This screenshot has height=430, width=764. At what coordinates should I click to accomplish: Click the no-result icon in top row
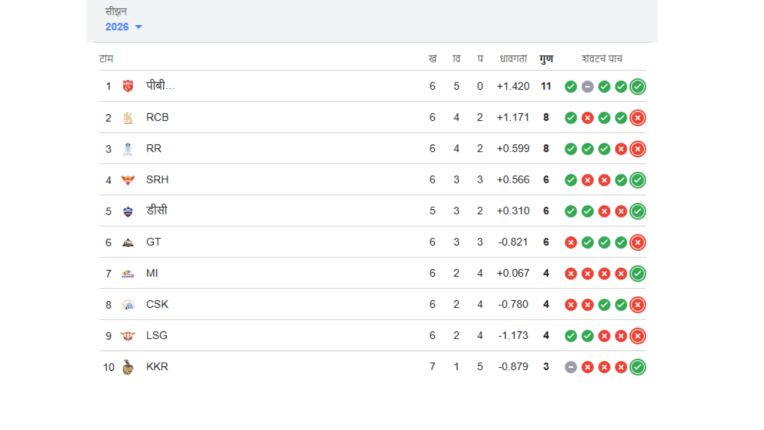(587, 87)
